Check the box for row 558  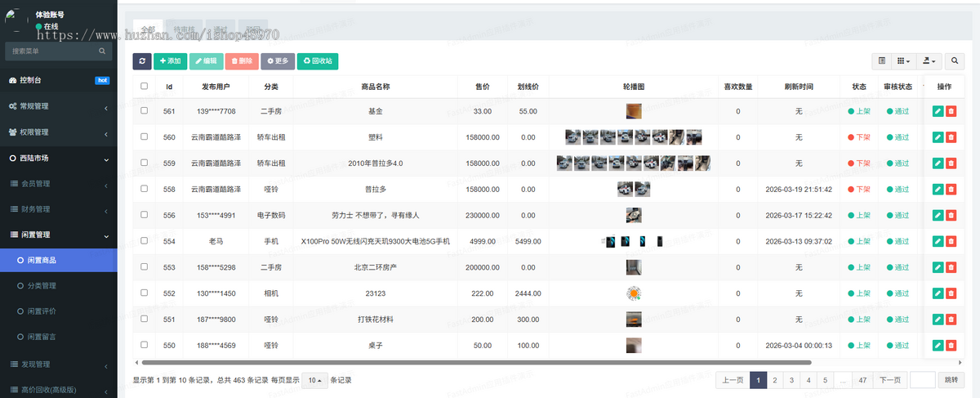click(x=145, y=189)
